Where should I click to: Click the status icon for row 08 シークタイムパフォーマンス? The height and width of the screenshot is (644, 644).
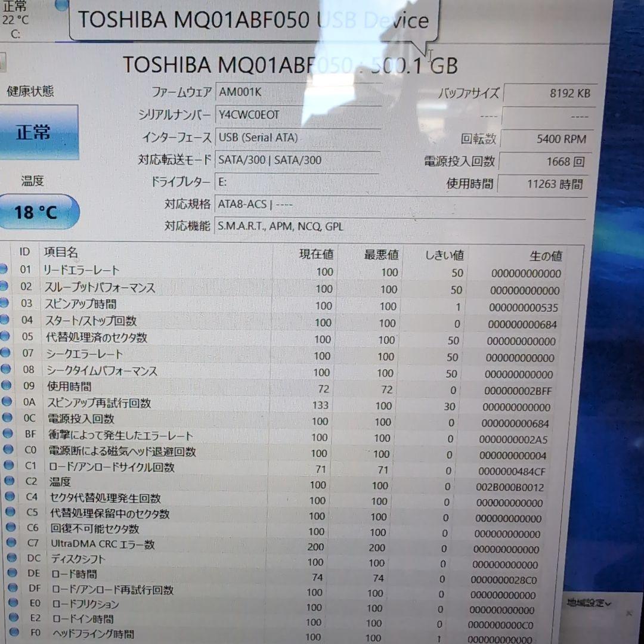[x=5, y=369]
